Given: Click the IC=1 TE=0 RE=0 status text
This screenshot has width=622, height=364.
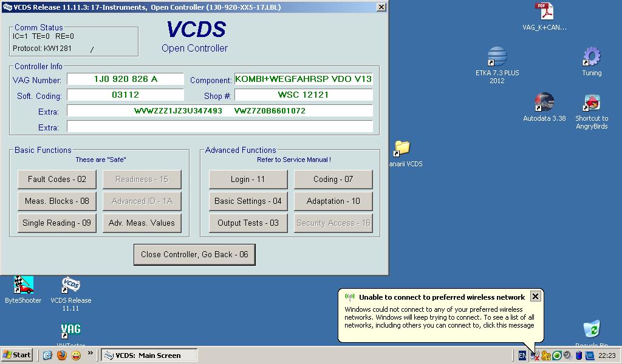Looking at the screenshot, I should [x=43, y=36].
